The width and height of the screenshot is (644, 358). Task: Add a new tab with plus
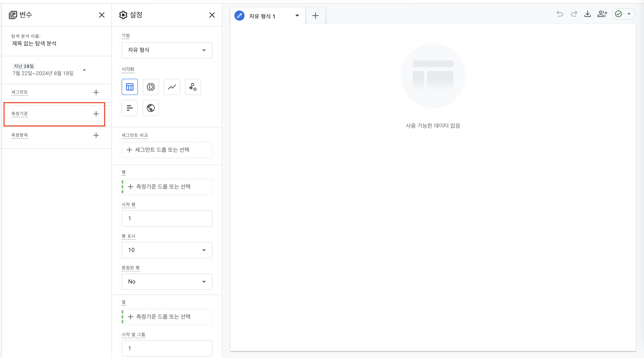click(315, 16)
